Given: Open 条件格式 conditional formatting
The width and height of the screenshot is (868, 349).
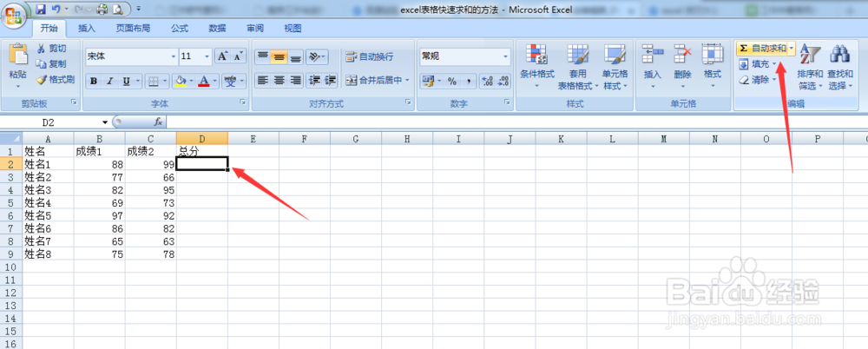Looking at the screenshot, I should [x=537, y=67].
